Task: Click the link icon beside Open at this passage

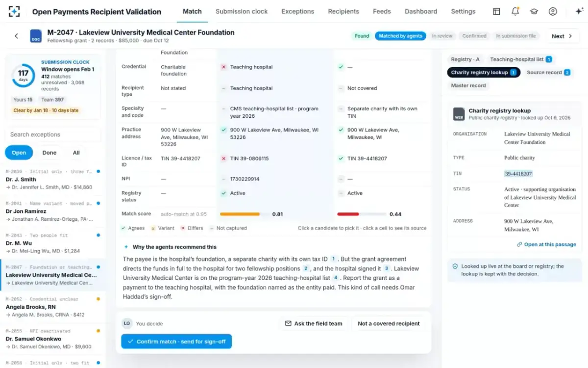Action: [x=519, y=244]
